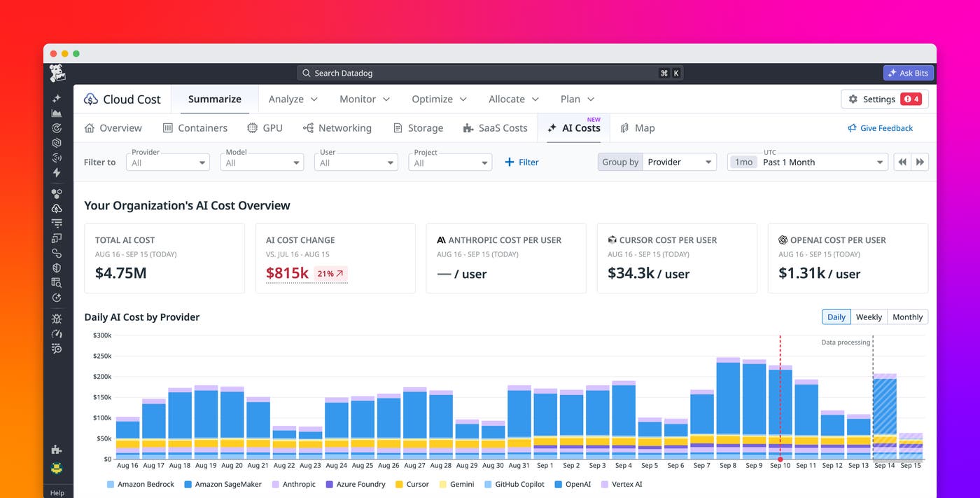This screenshot has height=498, width=980.
Task: Click the grid icon beside Containers
Action: pos(168,128)
